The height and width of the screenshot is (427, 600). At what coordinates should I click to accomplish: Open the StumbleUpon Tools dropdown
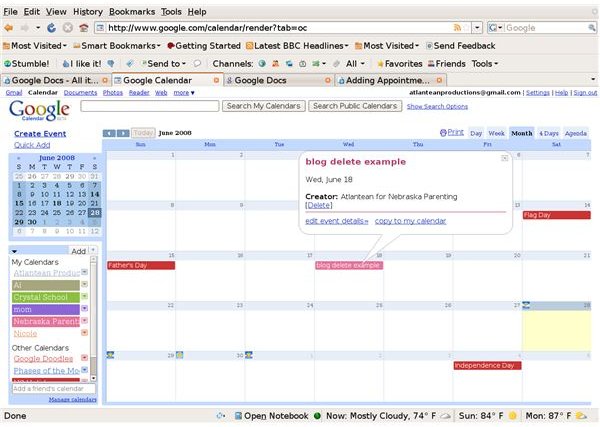(485, 64)
